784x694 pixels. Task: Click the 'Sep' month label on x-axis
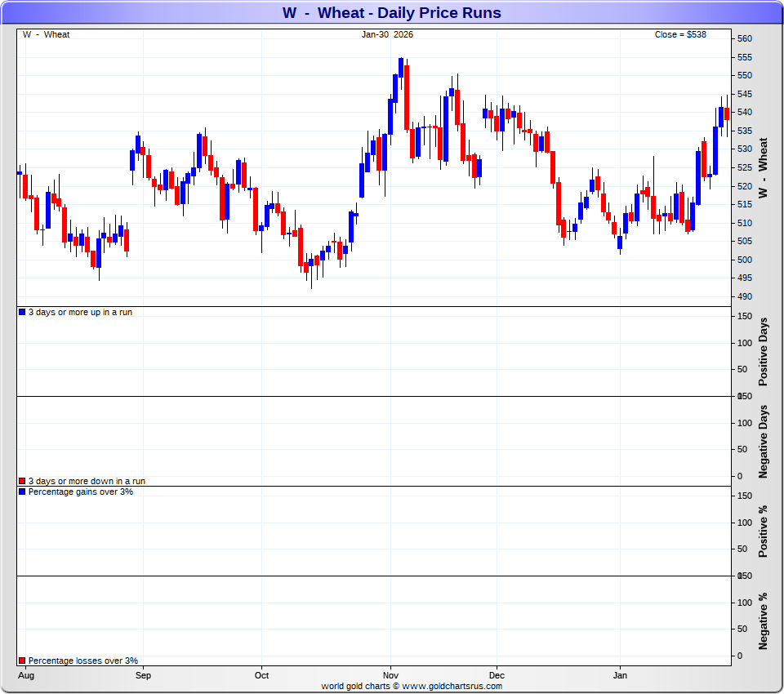pyautogui.click(x=143, y=675)
